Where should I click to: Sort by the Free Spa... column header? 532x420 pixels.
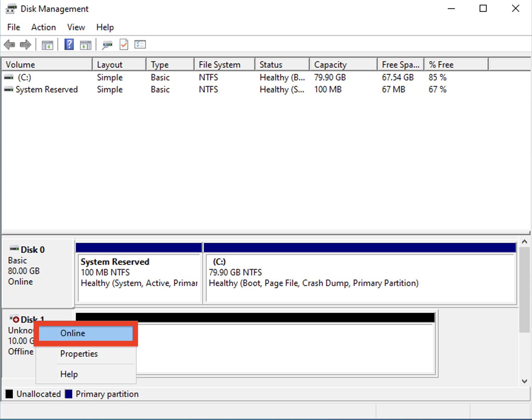[x=401, y=65]
